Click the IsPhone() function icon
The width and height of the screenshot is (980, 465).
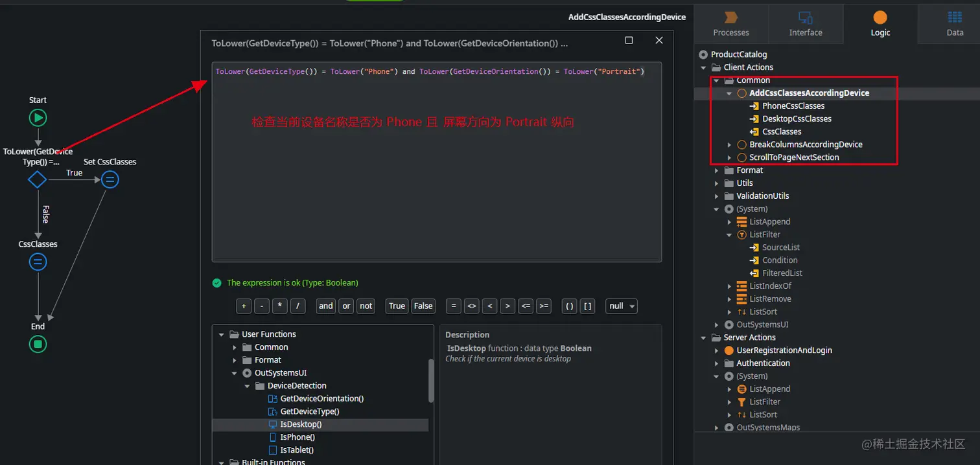tap(273, 437)
